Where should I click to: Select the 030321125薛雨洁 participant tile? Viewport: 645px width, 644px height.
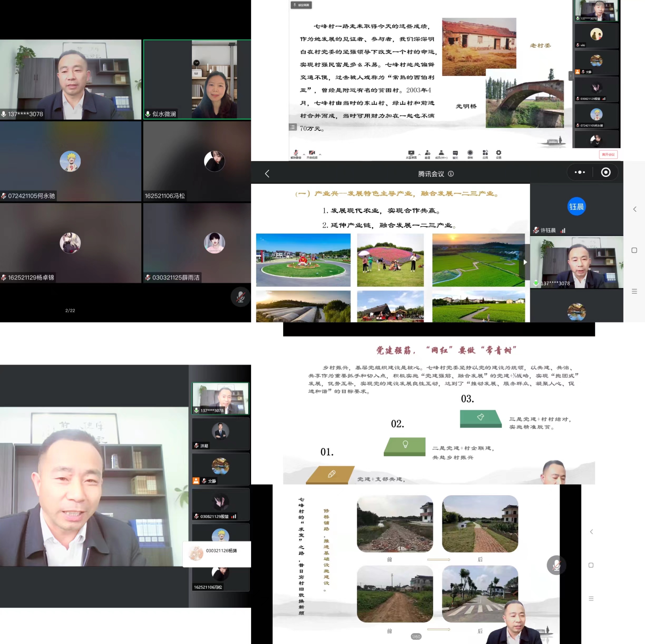point(197,243)
